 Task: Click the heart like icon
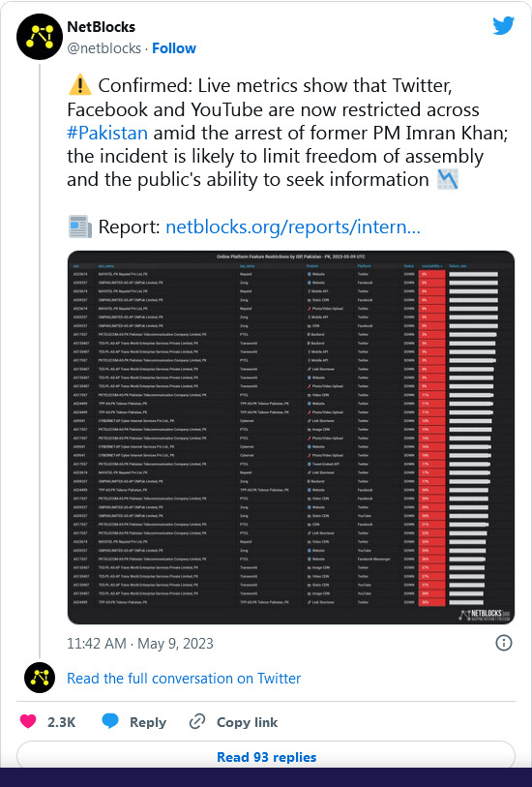click(28, 721)
